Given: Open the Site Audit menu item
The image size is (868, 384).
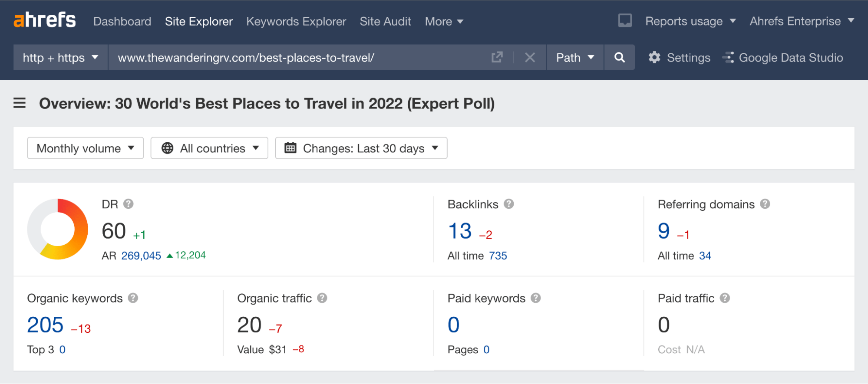Looking at the screenshot, I should (385, 21).
